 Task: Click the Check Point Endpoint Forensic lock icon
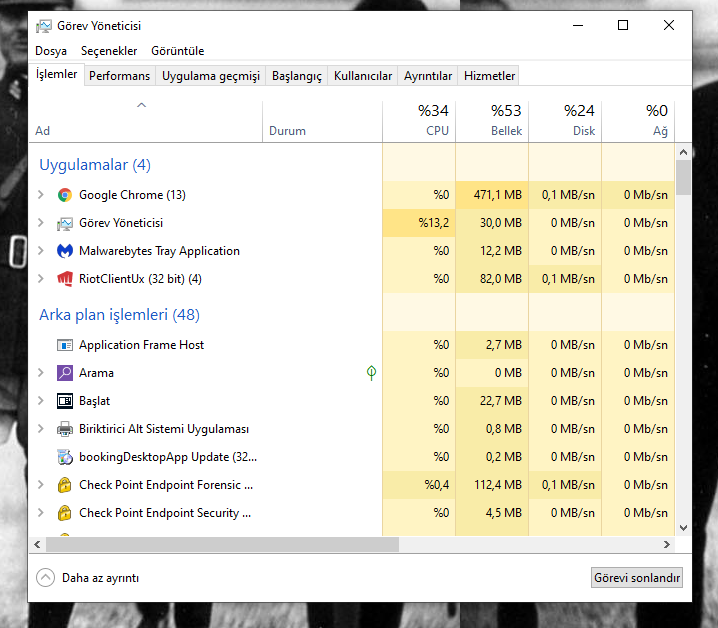pos(65,485)
